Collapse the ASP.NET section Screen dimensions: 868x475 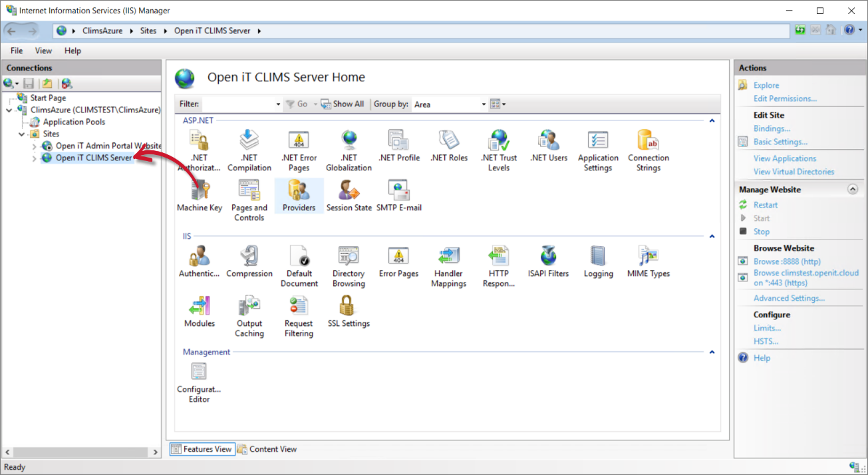(711, 120)
